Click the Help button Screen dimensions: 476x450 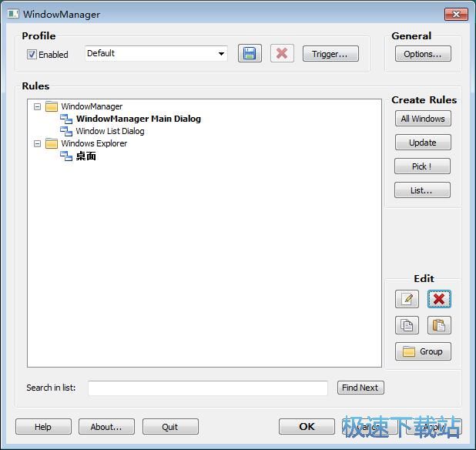pos(43,427)
